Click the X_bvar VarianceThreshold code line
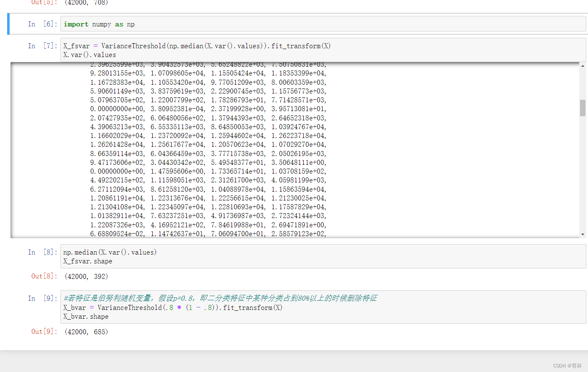Viewport: 588px width, 372px height. (x=173, y=307)
